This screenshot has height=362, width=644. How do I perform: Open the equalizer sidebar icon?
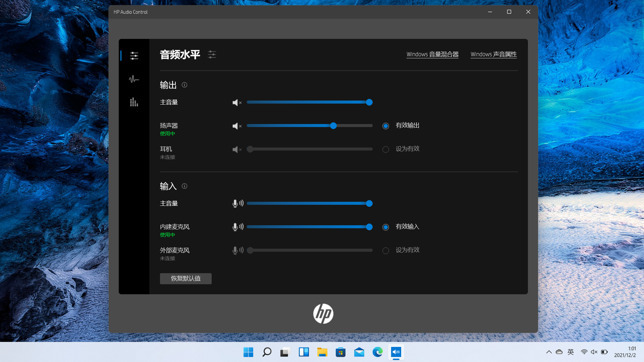pos(134,102)
